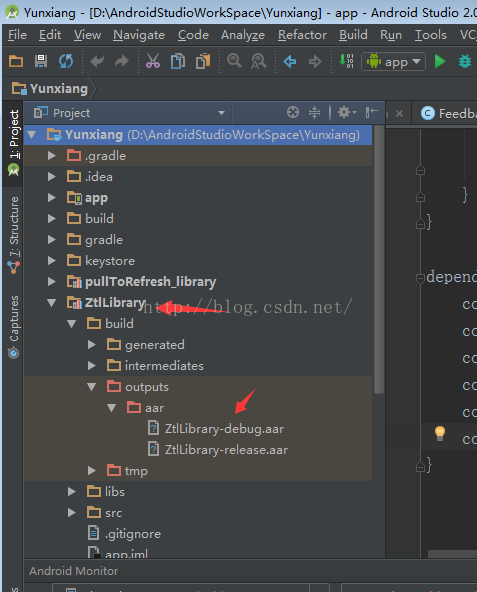Image resolution: width=477 pixels, height=592 pixels.
Task: Click the Synchronize refresh icon
Action: pyautogui.click(x=66, y=61)
